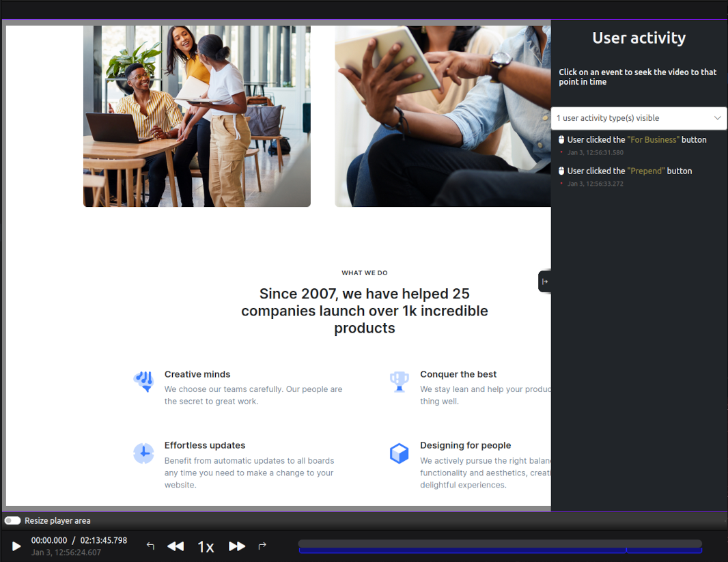
Task: Seek to the "For Business" click event
Action: click(636, 140)
